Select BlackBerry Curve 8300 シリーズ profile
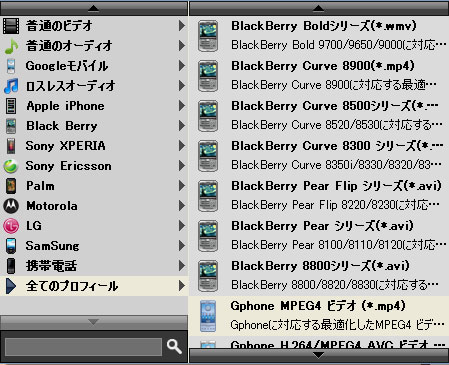The image size is (449, 365). tap(319, 156)
